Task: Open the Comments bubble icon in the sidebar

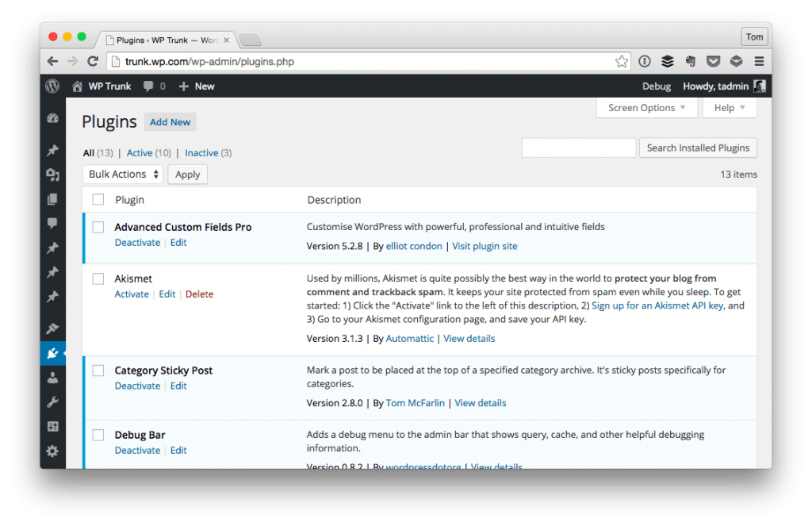Action: click(53, 224)
